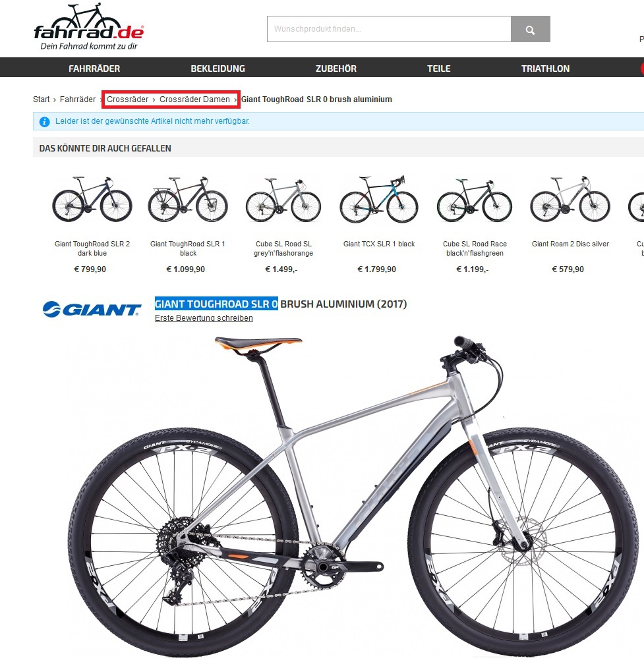
Task: Click the blue info icon in notice
Action: (44, 122)
